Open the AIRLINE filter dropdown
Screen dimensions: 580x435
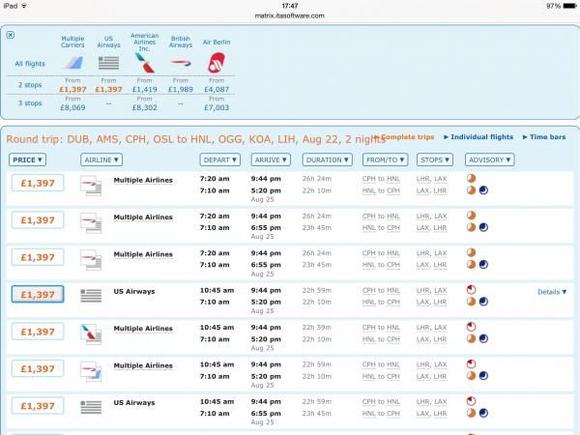[101, 160]
